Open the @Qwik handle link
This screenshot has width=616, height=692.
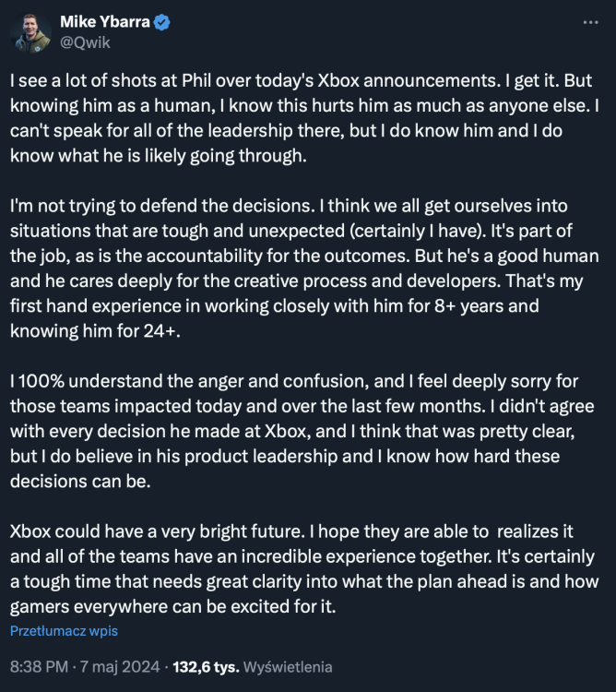[85, 42]
